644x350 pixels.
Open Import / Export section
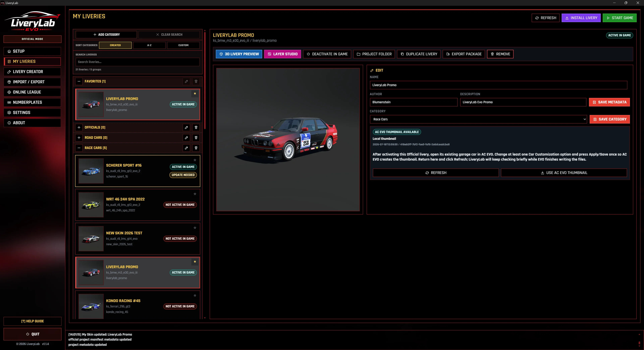click(32, 82)
